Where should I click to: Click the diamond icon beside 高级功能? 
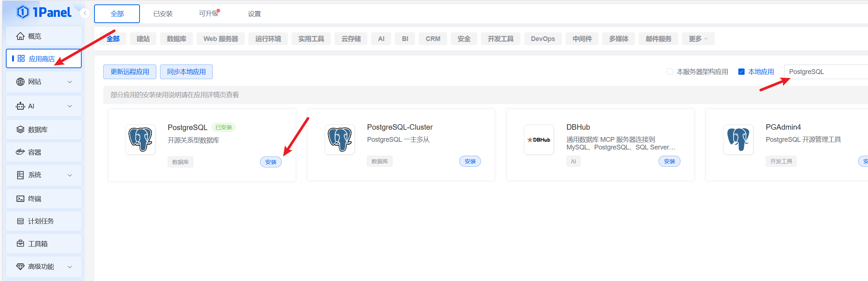(21, 266)
